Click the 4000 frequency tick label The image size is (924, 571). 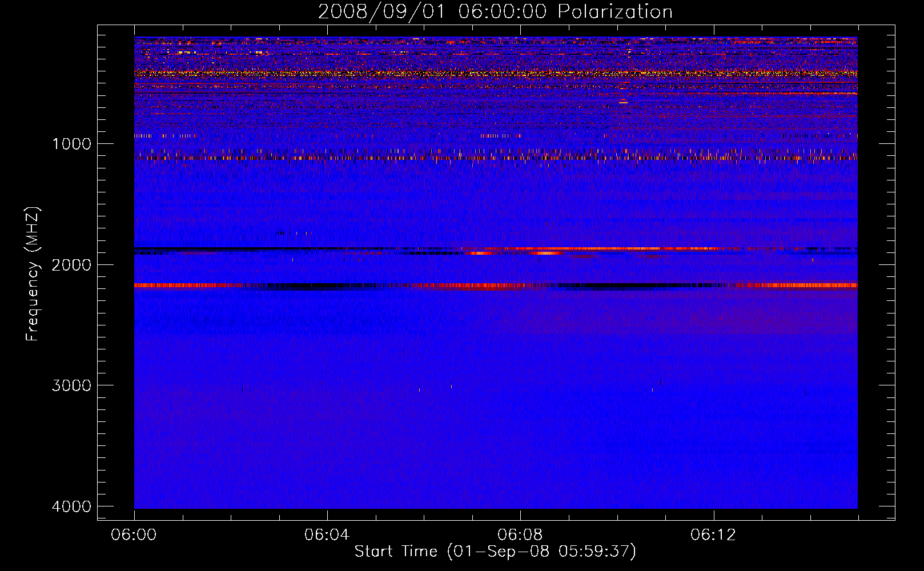tap(71, 506)
